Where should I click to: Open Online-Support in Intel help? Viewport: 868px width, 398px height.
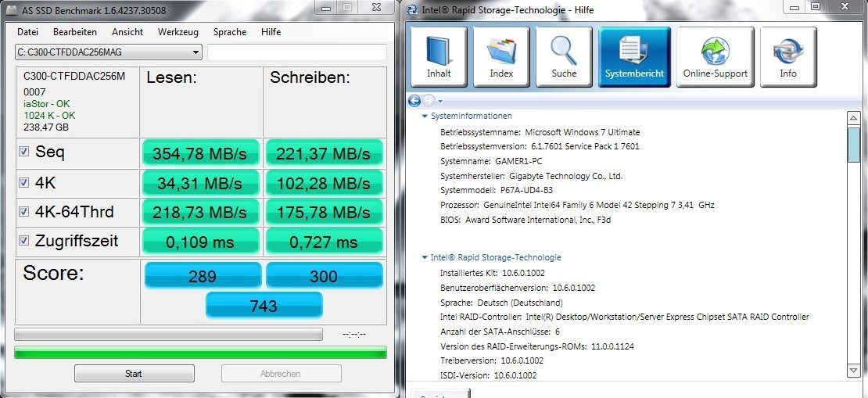click(x=716, y=57)
